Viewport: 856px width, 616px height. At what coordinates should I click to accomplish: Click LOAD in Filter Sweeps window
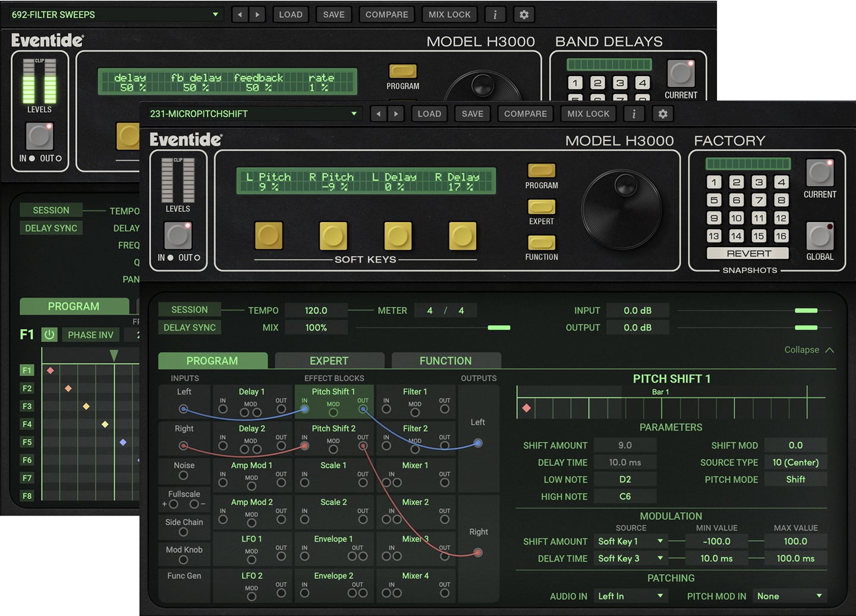click(291, 14)
